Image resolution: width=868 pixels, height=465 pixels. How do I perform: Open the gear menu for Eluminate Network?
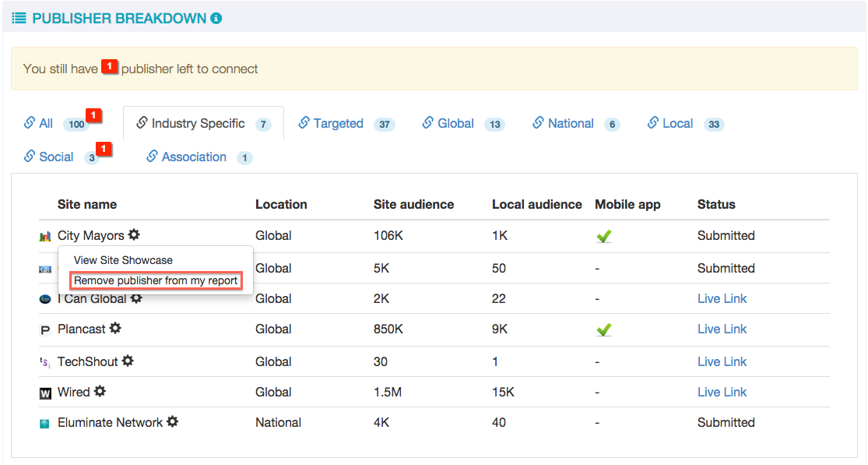click(x=173, y=422)
